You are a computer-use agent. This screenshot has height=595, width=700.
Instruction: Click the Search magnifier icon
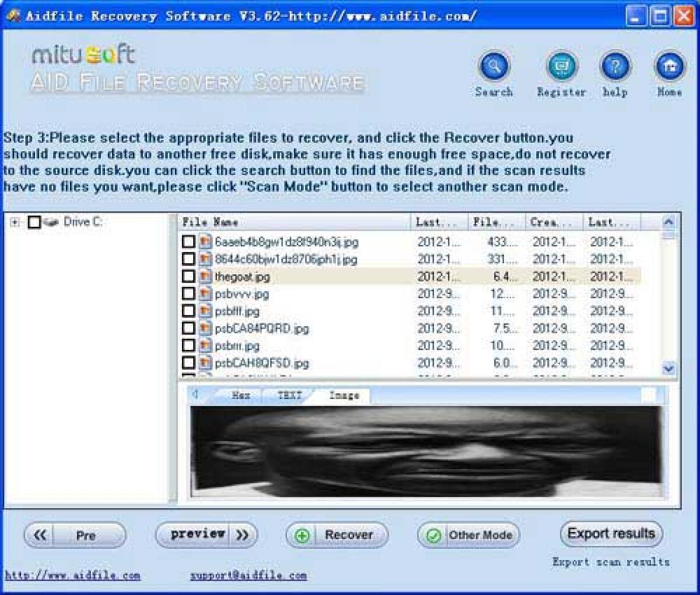pos(494,66)
